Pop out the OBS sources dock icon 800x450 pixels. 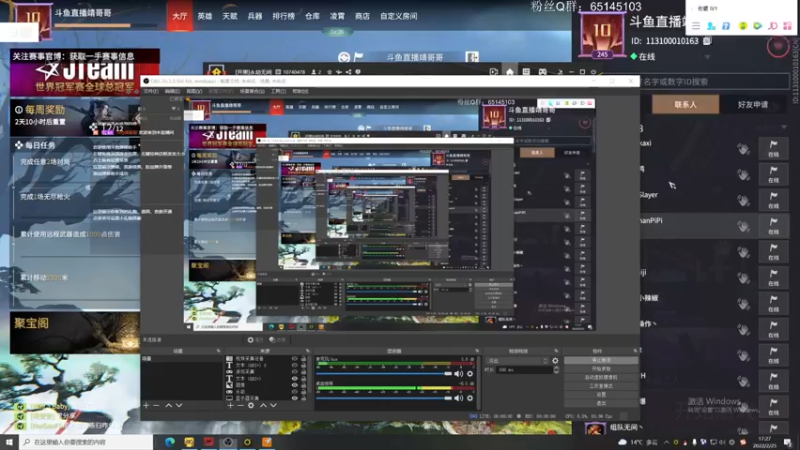pos(307,351)
